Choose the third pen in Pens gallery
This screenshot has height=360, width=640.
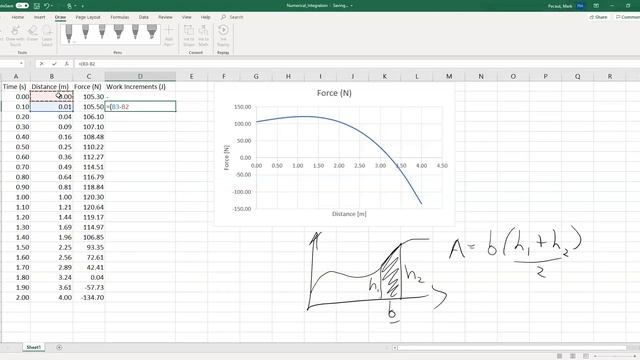point(102,32)
